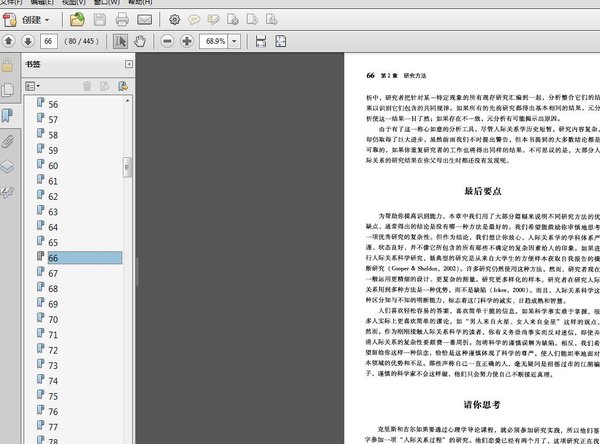
Task: Open the settings gear icon
Action: [x=175, y=19]
